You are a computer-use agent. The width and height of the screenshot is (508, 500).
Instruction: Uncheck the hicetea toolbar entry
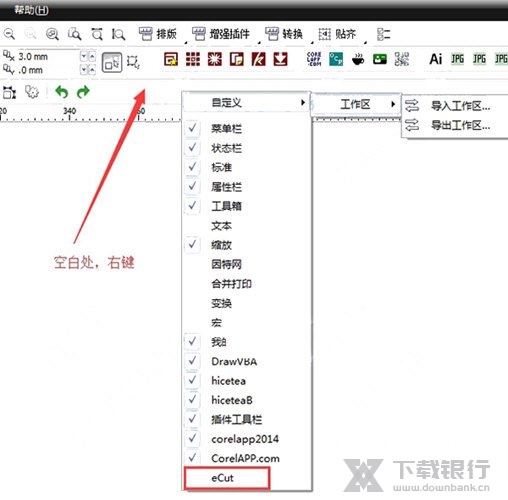(x=247, y=380)
